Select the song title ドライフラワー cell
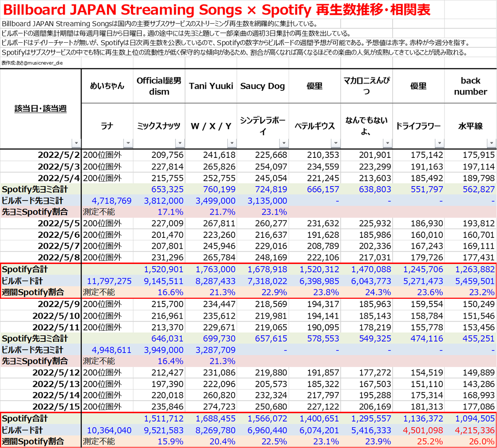 click(418, 126)
